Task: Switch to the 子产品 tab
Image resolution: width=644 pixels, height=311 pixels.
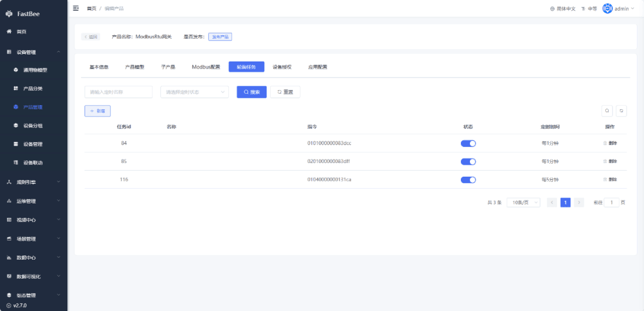Action: (168, 67)
